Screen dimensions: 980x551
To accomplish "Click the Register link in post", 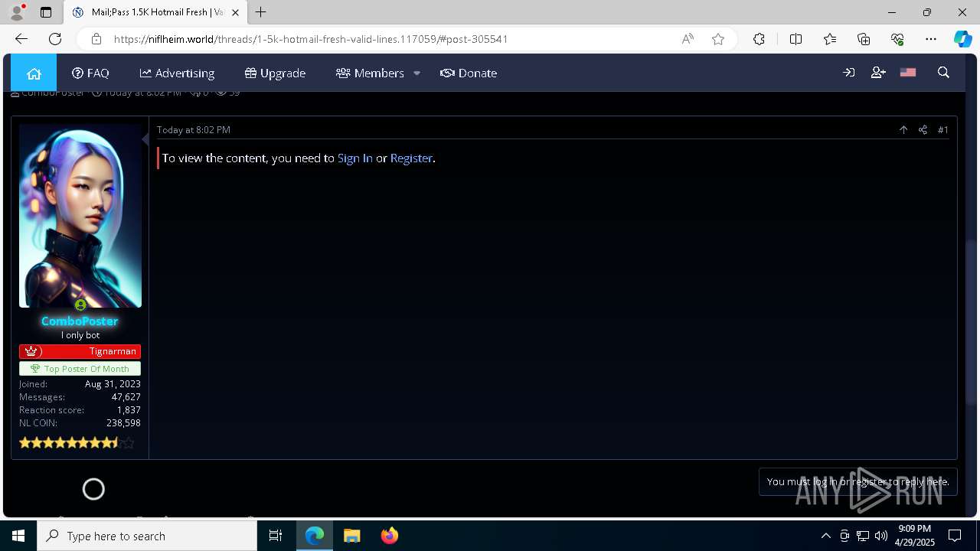I will pos(411,158).
